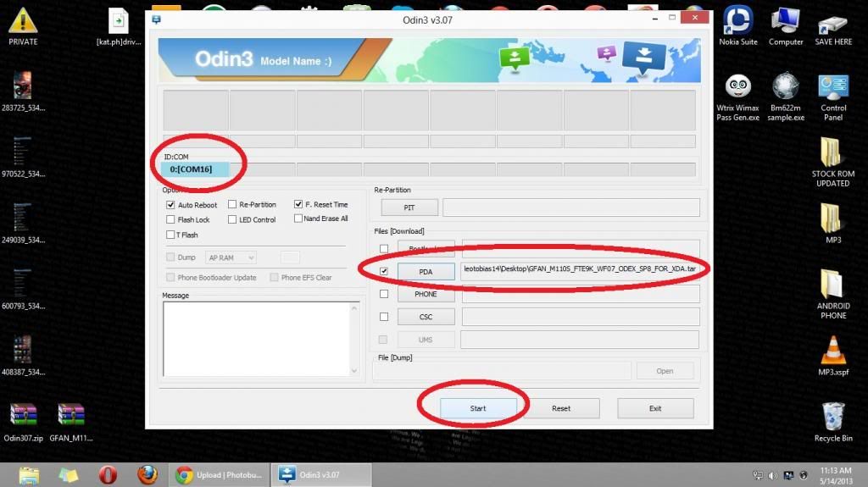Image resolution: width=868 pixels, height=487 pixels.
Task: Select the Control Panel desktop icon
Action: 833,98
